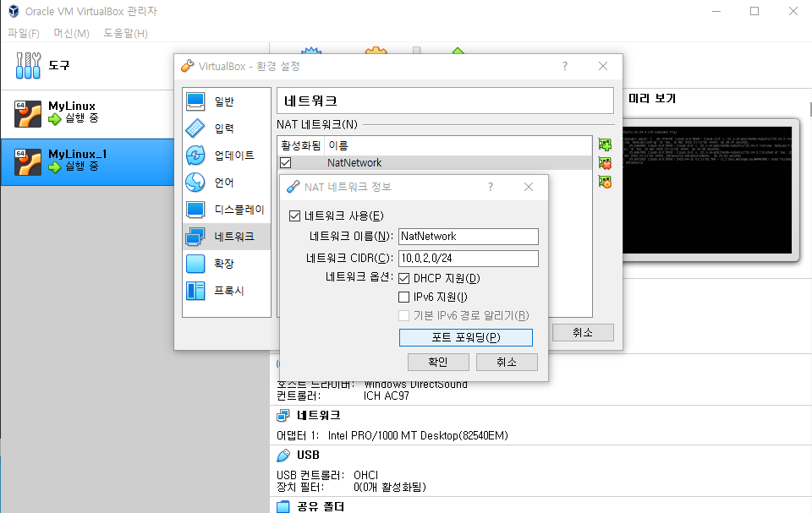Viewport: 812px width, 513px height.
Task: Toggle 네트워크 사용(E) checkbox
Action: (x=294, y=216)
